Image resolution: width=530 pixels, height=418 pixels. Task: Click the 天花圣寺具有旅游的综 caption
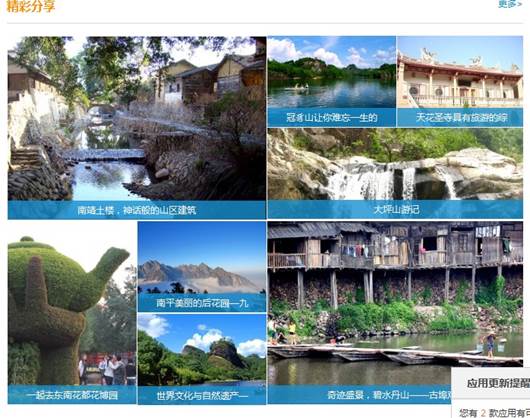[x=461, y=118]
